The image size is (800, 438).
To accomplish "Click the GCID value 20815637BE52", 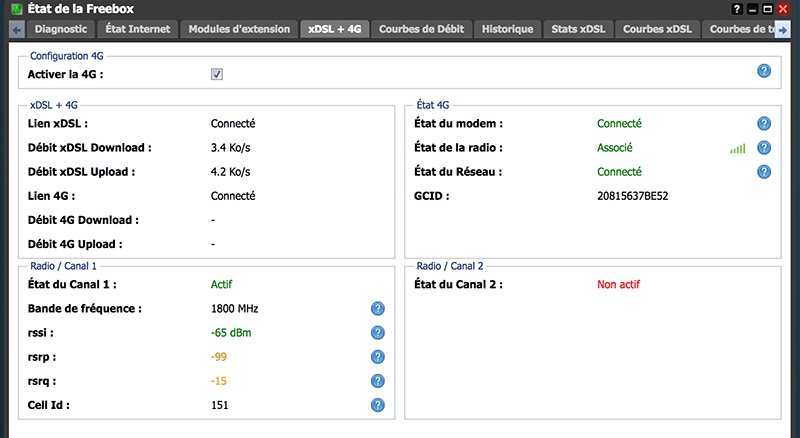I will [x=633, y=196].
